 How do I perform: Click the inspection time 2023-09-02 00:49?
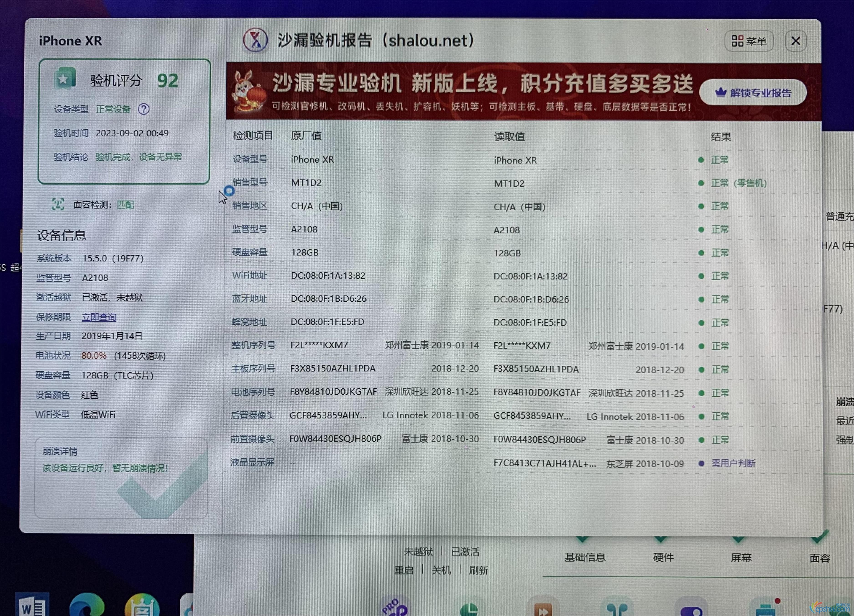coord(132,133)
